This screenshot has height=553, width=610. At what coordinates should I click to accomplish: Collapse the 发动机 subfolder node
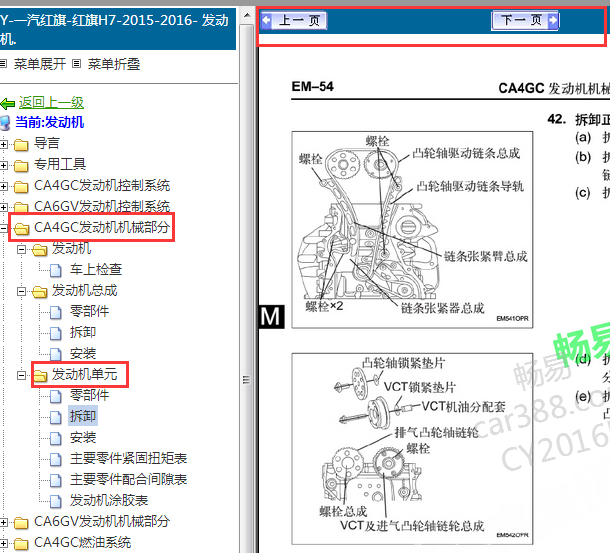21,249
